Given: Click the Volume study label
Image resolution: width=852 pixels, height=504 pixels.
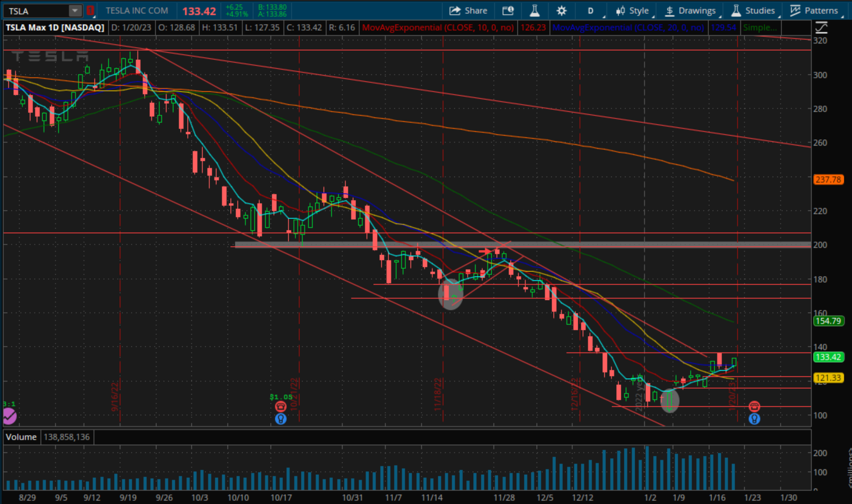Looking at the screenshot, I should pos(21,437).
